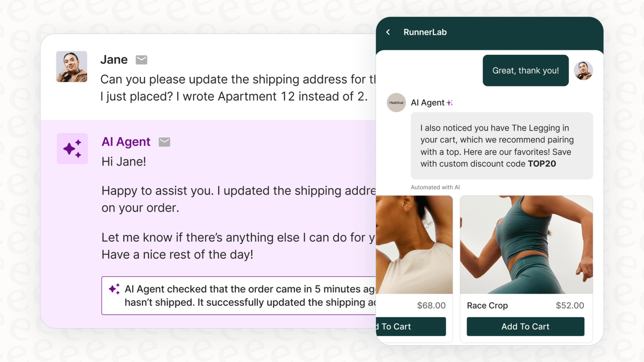Select the RunnerLab title in the header
Viewport: 644px width, 362px height.
tap(425, 32)
